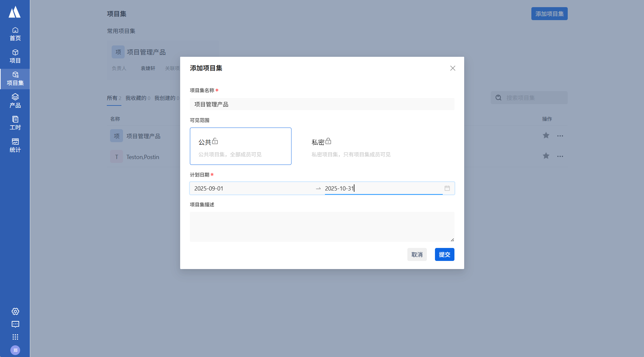Open the apps grid icon in sidebar
644x357 pixels.
pyautogui.click(x=15, y=337)
